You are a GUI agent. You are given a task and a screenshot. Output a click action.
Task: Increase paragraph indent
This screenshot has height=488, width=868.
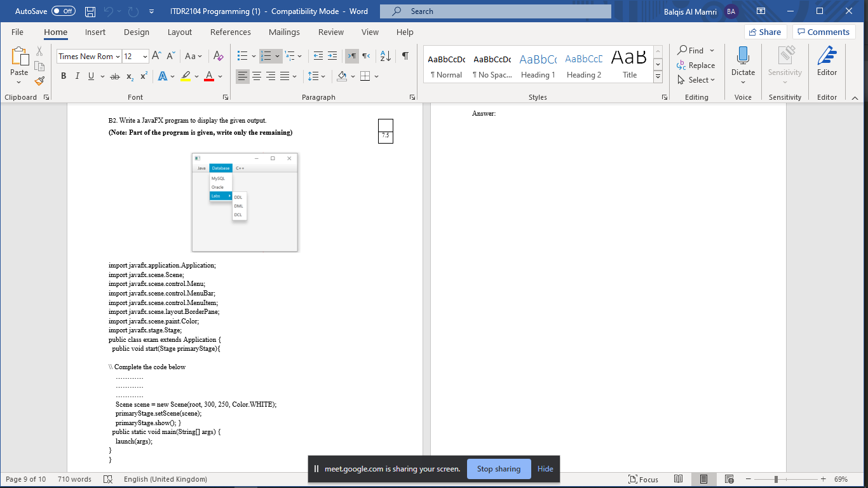[333, 56]
